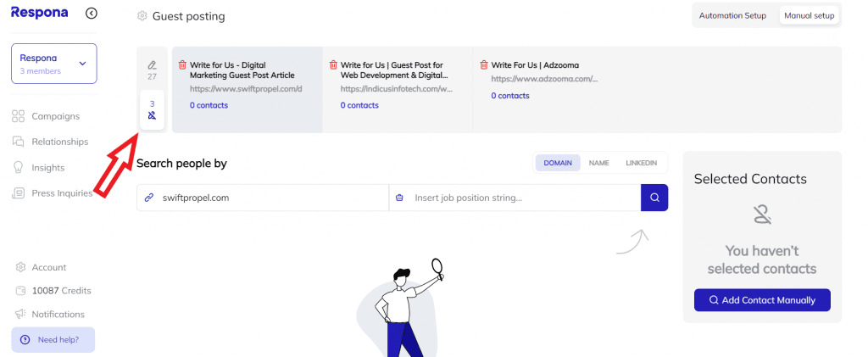The image size is (868, 357).
Task: Delete the Swiftpropel Write for Us opportunity
Action: pyautogui.click(x=182, y=64)
